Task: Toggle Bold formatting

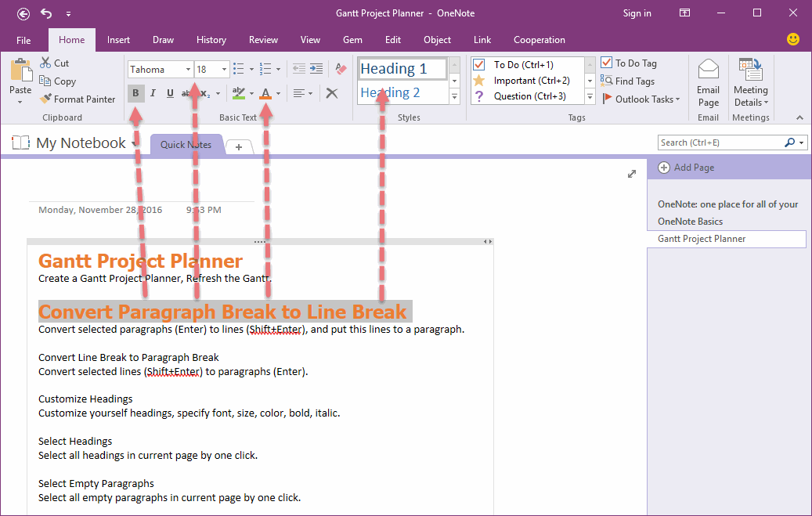Action: point(135,93)
